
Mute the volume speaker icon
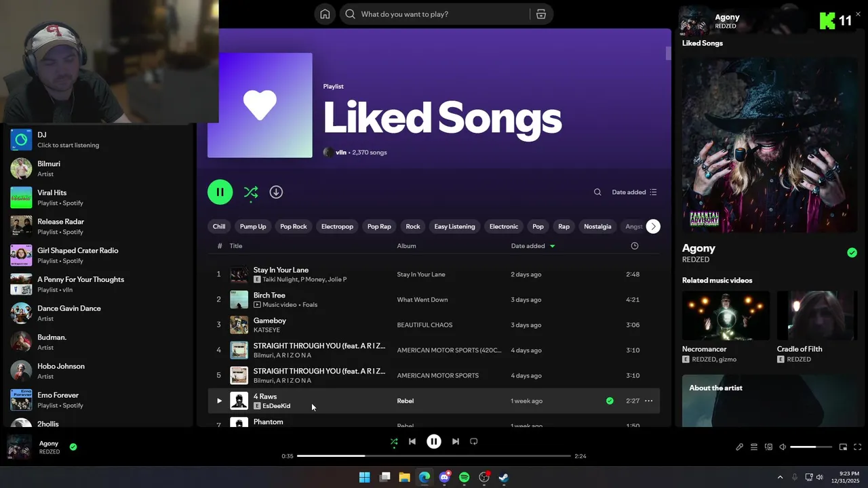[x=783, y=447]
